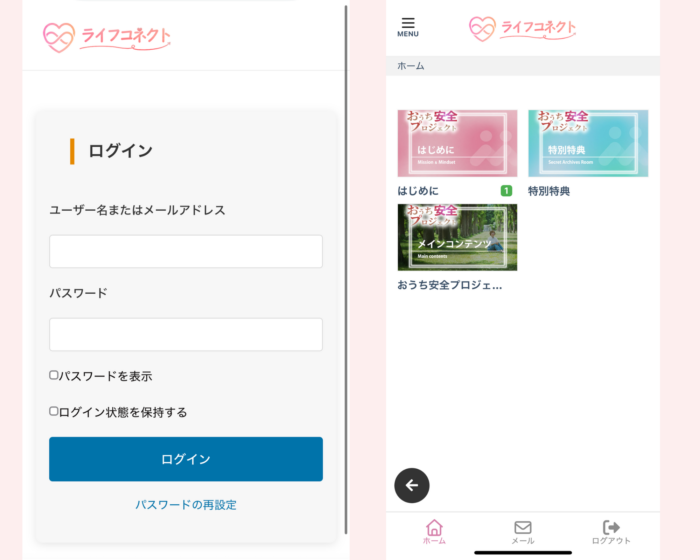Open the パスワードの再設定 link

point(186,505)
